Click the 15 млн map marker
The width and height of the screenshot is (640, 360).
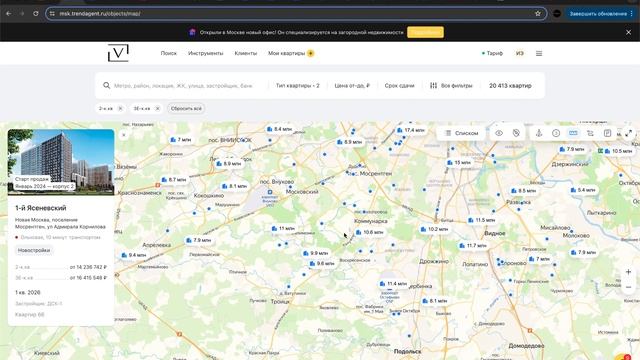point(459,162)
